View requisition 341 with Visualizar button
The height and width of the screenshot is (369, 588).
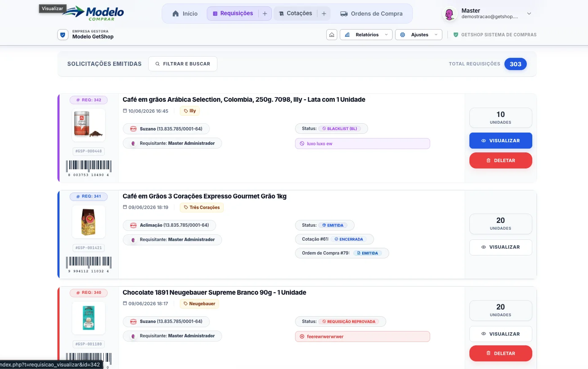coord(501,247)
